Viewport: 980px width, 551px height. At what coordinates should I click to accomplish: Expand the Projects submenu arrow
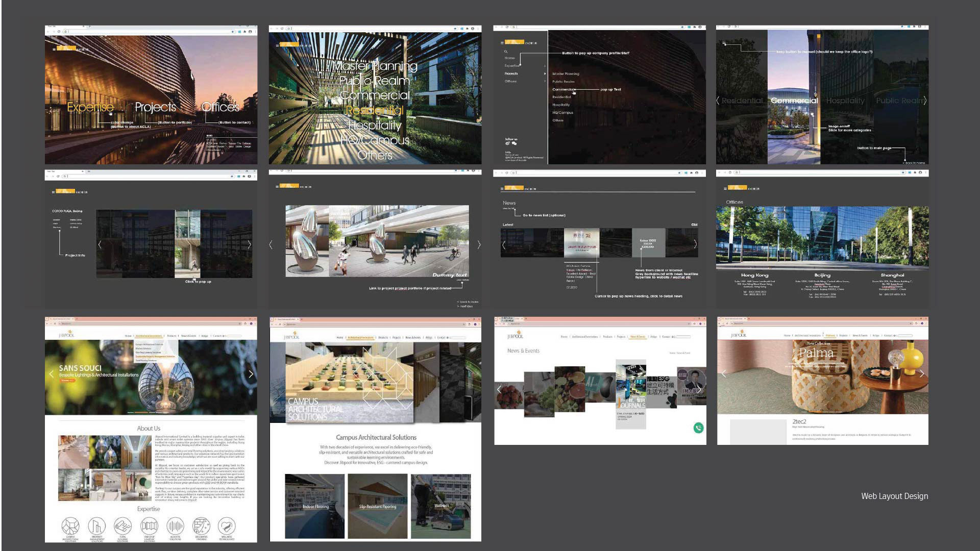coord(545,73)
